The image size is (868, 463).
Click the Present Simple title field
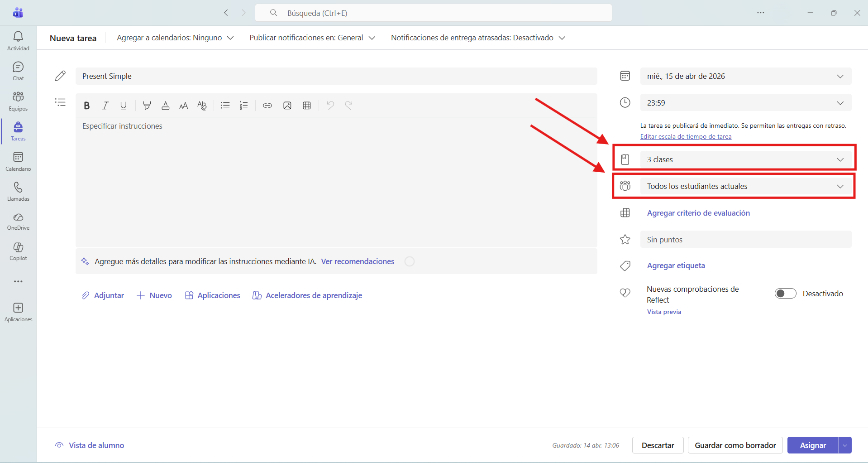point(336,76)
